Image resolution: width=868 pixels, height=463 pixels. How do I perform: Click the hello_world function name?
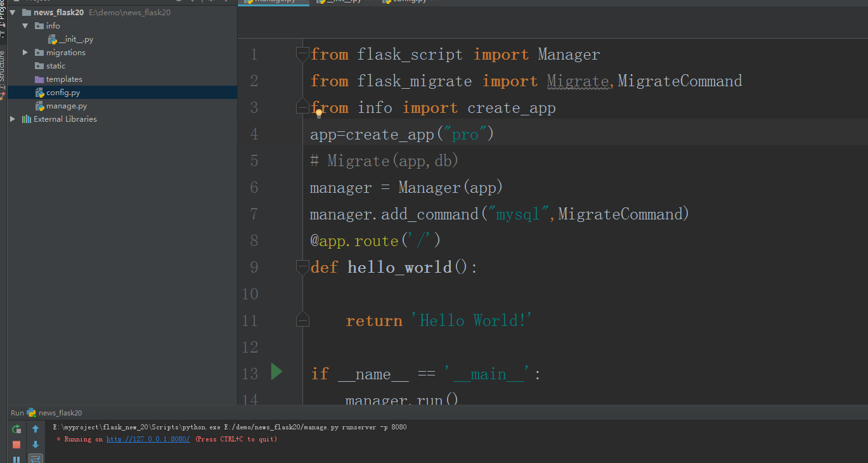point(400,268)
